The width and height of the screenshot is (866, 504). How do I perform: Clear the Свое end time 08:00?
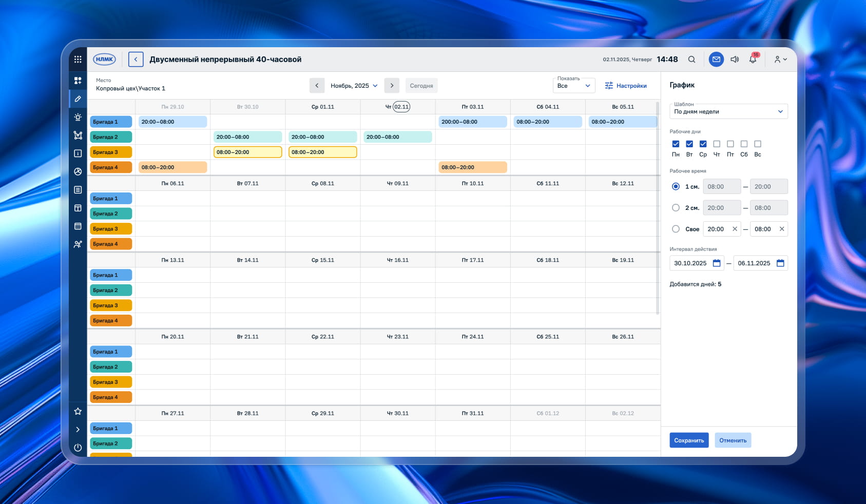pos(782,229)
